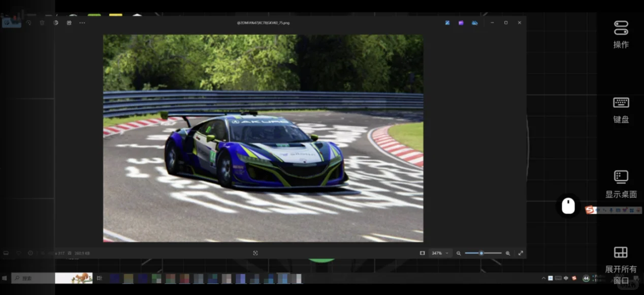The height and width of the screenshot is (295, 644).
Task: Switch the 中 input language indicator
Action: click(566, 278)
